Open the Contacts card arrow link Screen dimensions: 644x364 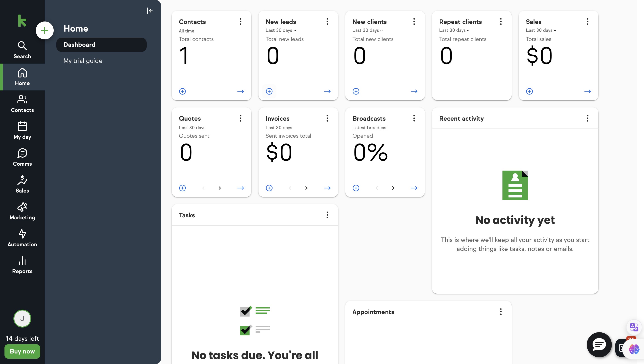(241, 91)
